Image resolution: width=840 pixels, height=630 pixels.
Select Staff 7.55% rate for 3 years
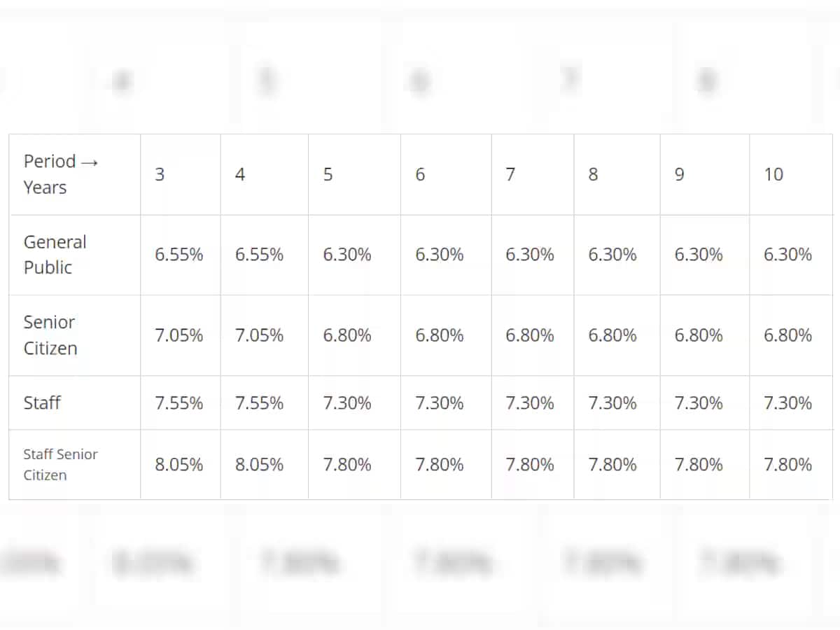179,403
